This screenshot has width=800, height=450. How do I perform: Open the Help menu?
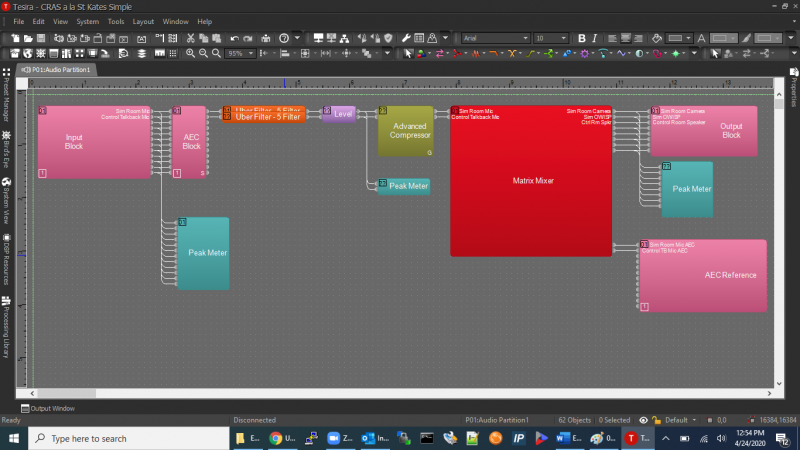205,21
